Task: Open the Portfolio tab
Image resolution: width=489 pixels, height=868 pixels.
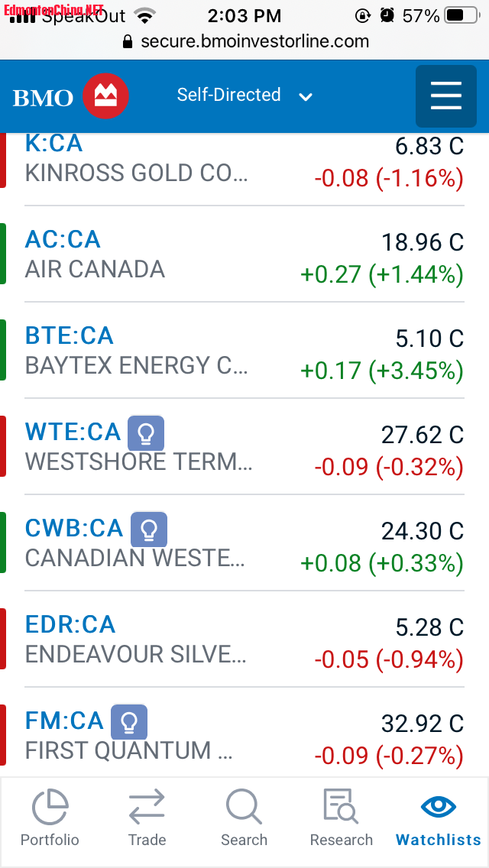Action: [50, 818]
